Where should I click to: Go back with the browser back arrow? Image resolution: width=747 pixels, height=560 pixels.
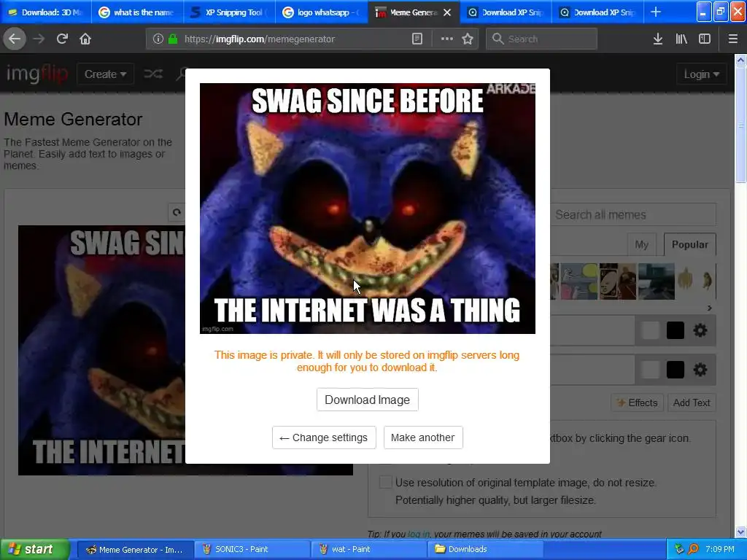pyautogui.click(x=15, y=39)
